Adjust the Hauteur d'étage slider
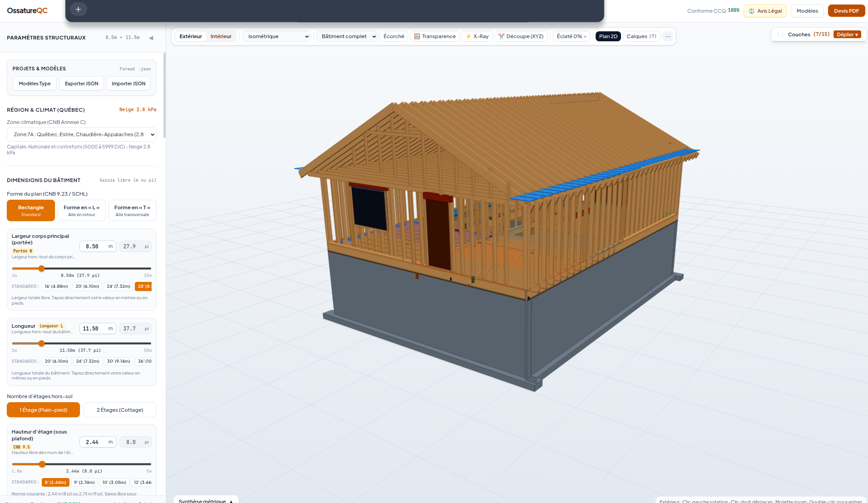Screen dimensions: 868x503 pos(82,464)
